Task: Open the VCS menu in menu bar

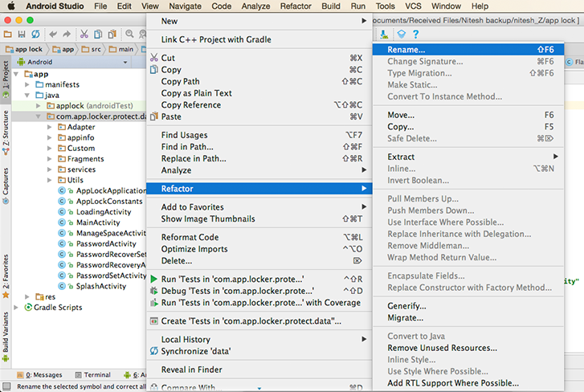Action: point(413,6)
